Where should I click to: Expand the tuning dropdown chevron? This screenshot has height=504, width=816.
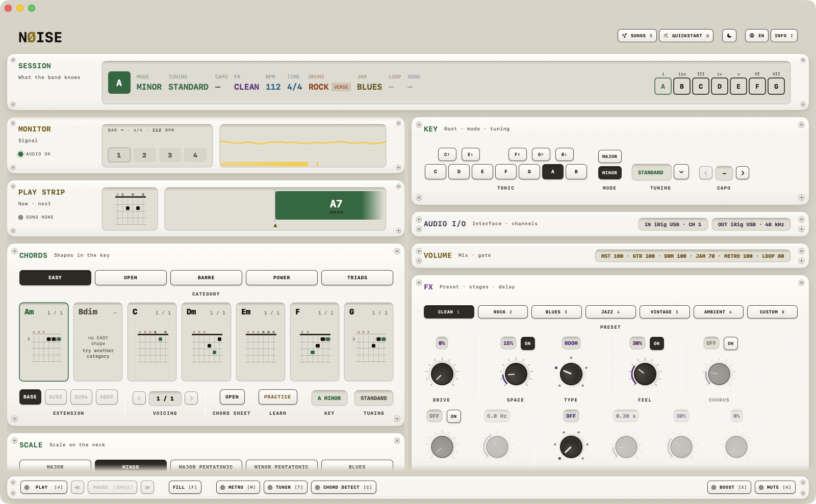(x=681, y=172)
